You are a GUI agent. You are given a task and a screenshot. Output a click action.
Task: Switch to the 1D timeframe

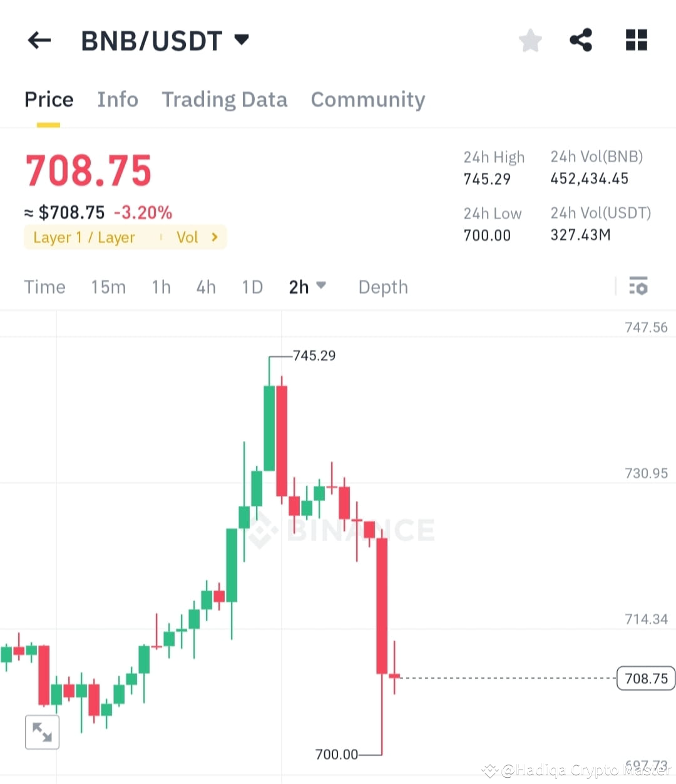click(x=252, y=287)
